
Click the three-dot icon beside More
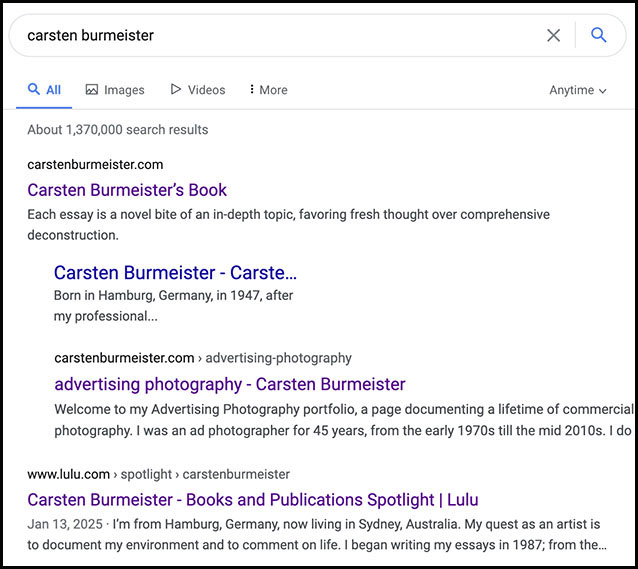coord(251,90)
